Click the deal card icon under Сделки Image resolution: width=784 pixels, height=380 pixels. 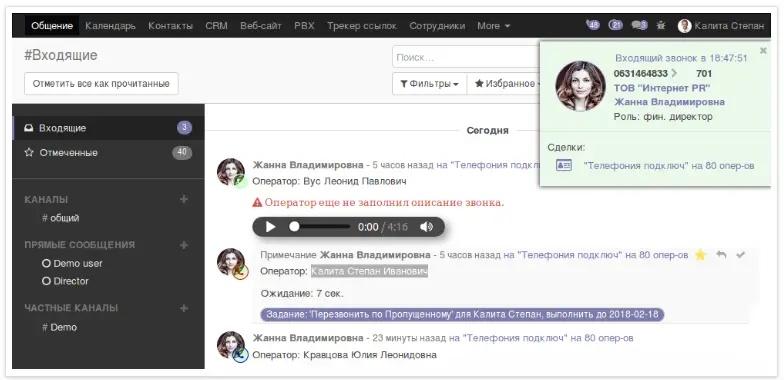point(564,166)
